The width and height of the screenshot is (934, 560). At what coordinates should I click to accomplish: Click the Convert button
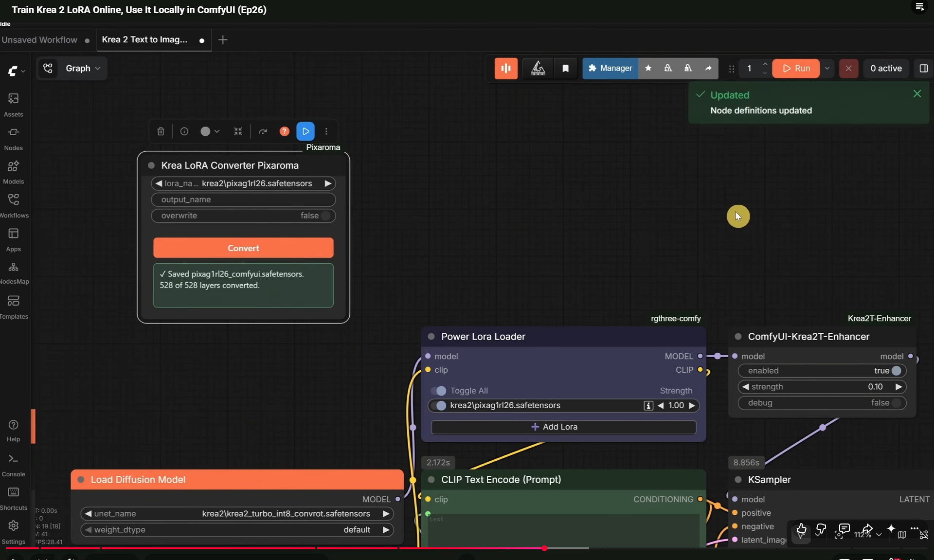pyautogui.click(x=243, y=248)
